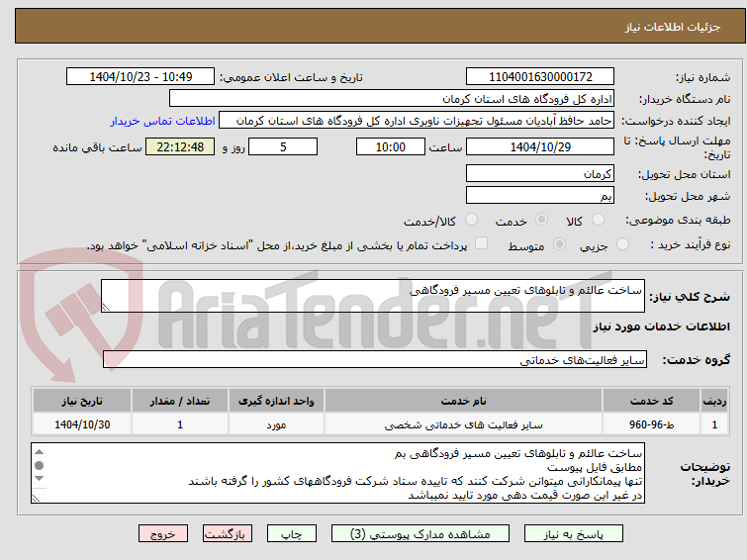Click the گروه خدمت field

pos(374,359)
